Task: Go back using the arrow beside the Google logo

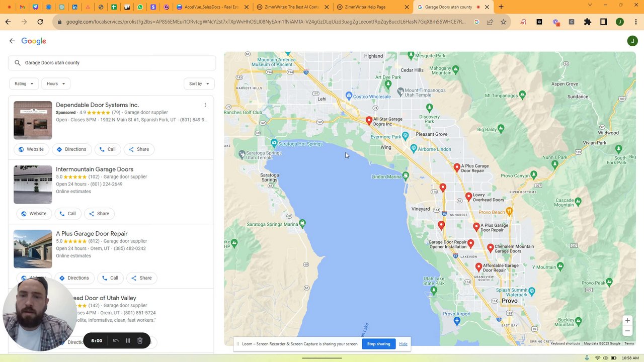Action: 12,41
